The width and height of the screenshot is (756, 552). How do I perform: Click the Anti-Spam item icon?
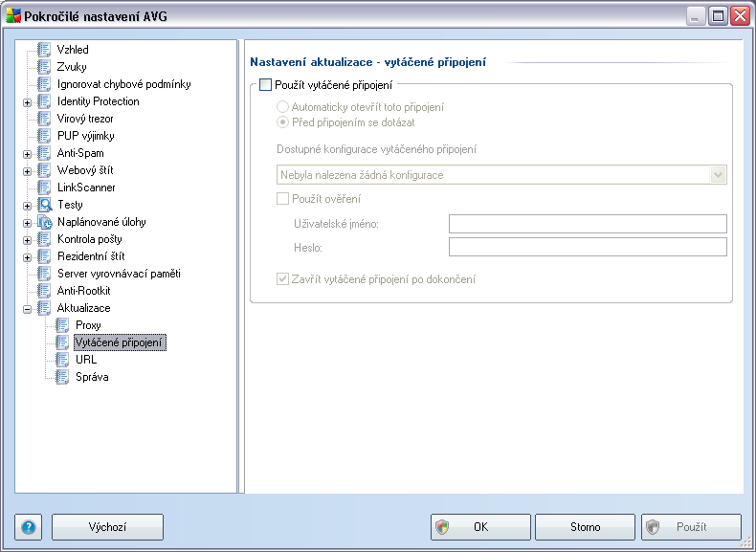tap(44, 153)
